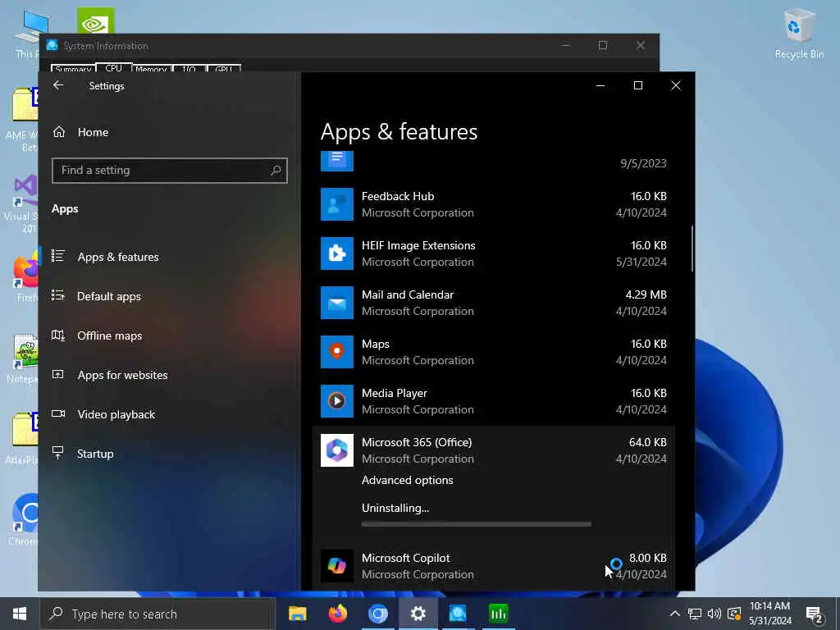The height and width of the screenshot is (630, 840).
Task: Click the Settings gear on the taskbar
Action: tap(418, 614)
